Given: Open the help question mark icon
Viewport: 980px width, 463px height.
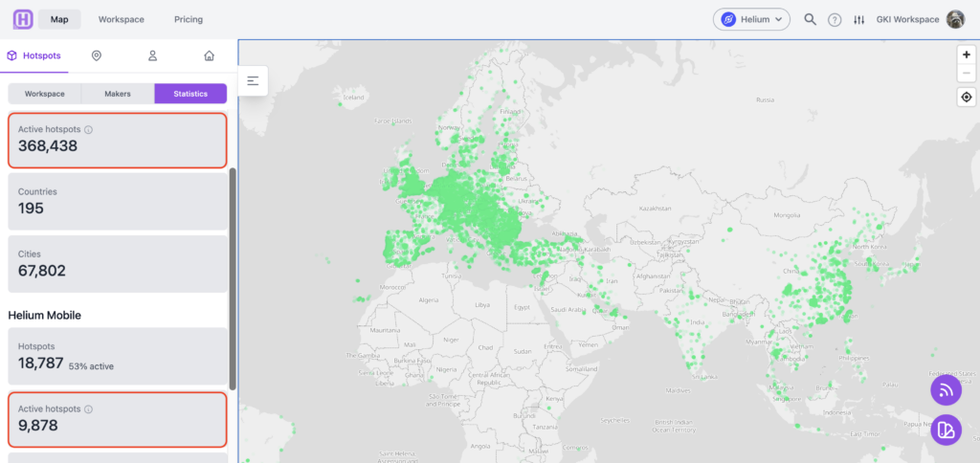Looking at the screenshot, I should pyautogui.click(x=835, y=20).
